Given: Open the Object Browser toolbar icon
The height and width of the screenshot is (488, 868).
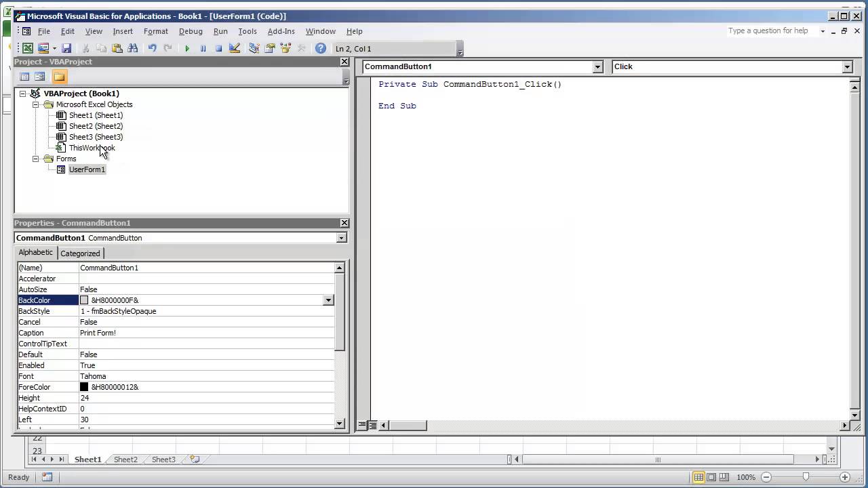Looking at the screenshot, I should click(285, 48).
